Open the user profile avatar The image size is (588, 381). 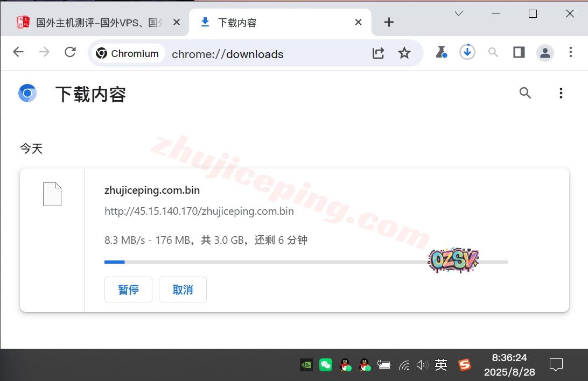545,53
